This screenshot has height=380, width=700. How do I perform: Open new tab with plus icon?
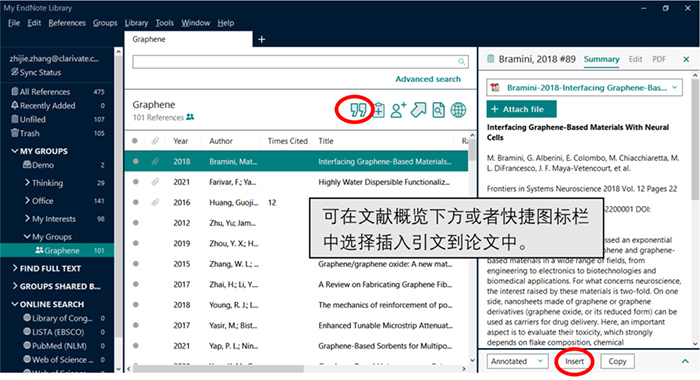tap(262, 39)
